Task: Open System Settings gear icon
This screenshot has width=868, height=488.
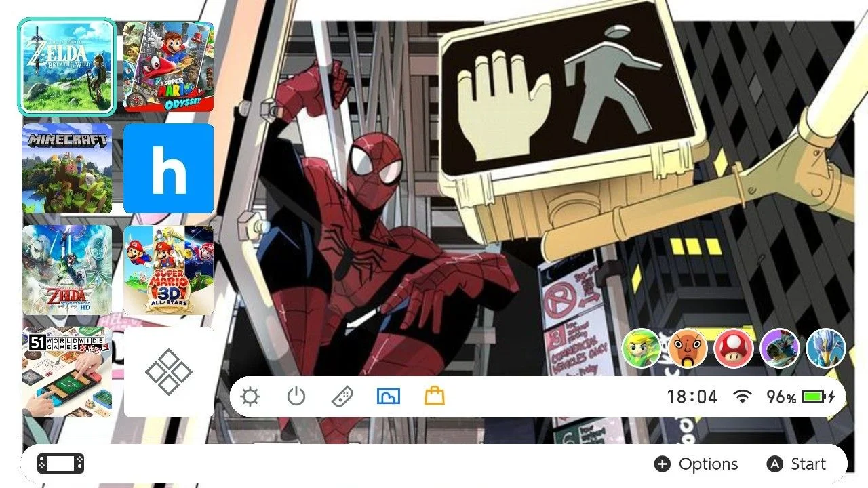Action: click(x=250, y=396)
